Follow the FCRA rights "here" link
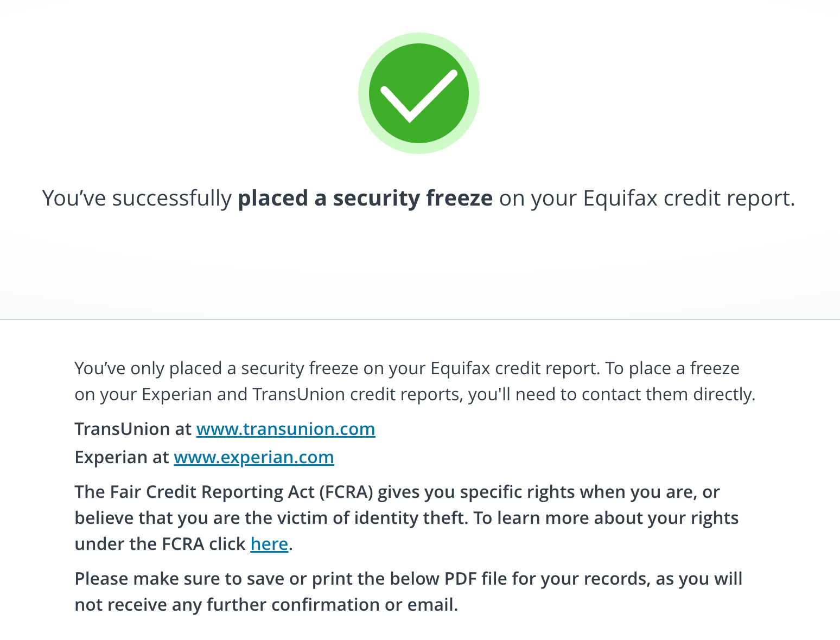The width and height of the screenshot is (840, 640). [269, 544]
